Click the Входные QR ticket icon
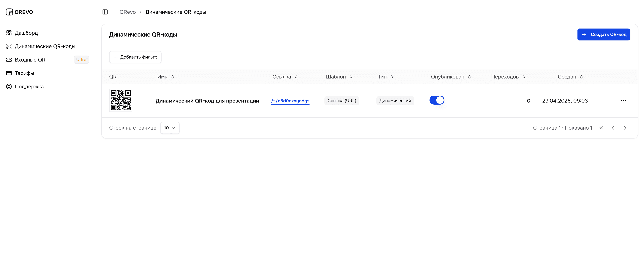 [x=9, y=59]
